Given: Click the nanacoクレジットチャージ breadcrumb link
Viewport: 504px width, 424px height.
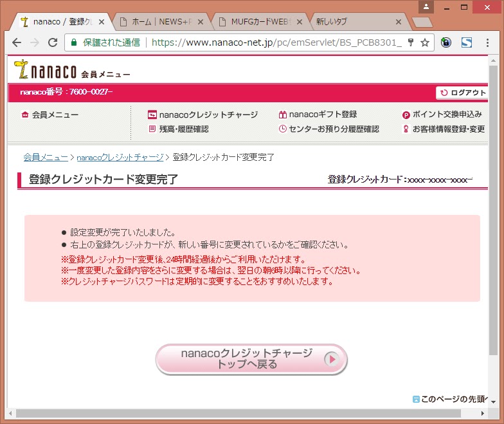Looking at the screenshot, I should [120, 157].
